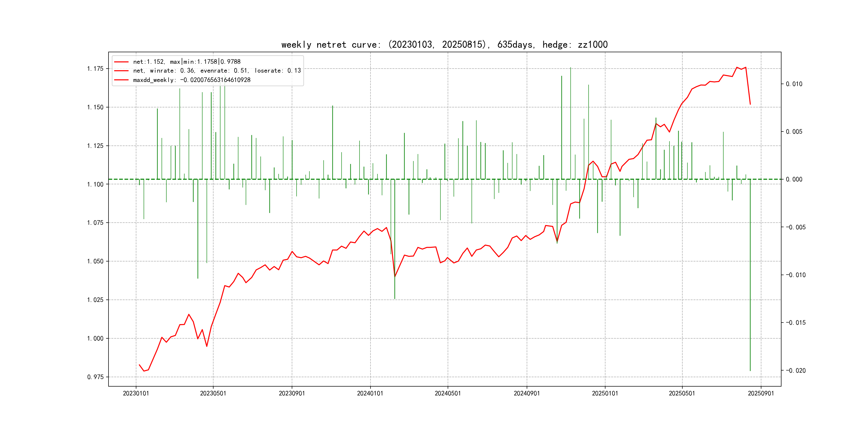Click the 20230501 x-axis date label
Image resolution: width=868 pixels, height=434 pixels.
[213, 393]
